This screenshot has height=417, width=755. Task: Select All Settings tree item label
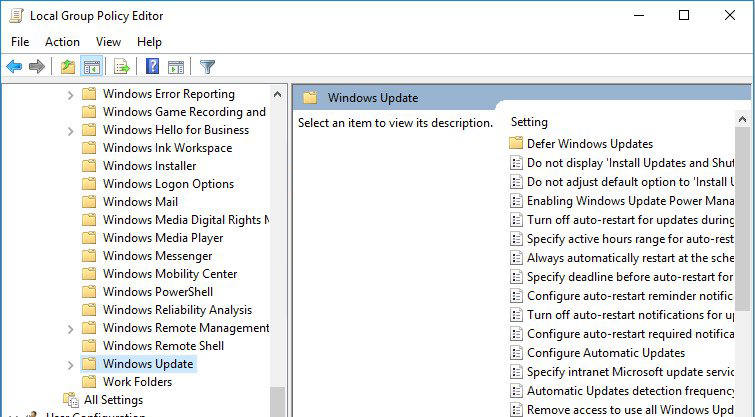(113, 400)
